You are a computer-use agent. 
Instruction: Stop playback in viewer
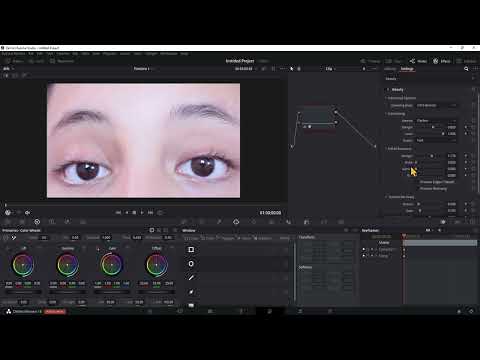click(134, 212)
